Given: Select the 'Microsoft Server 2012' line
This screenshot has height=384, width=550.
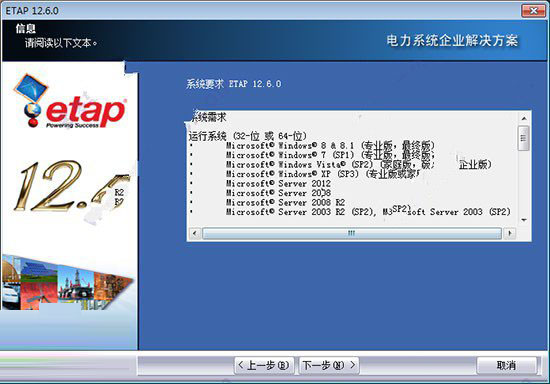Looking at the screenshot, I should pos(278,183).
